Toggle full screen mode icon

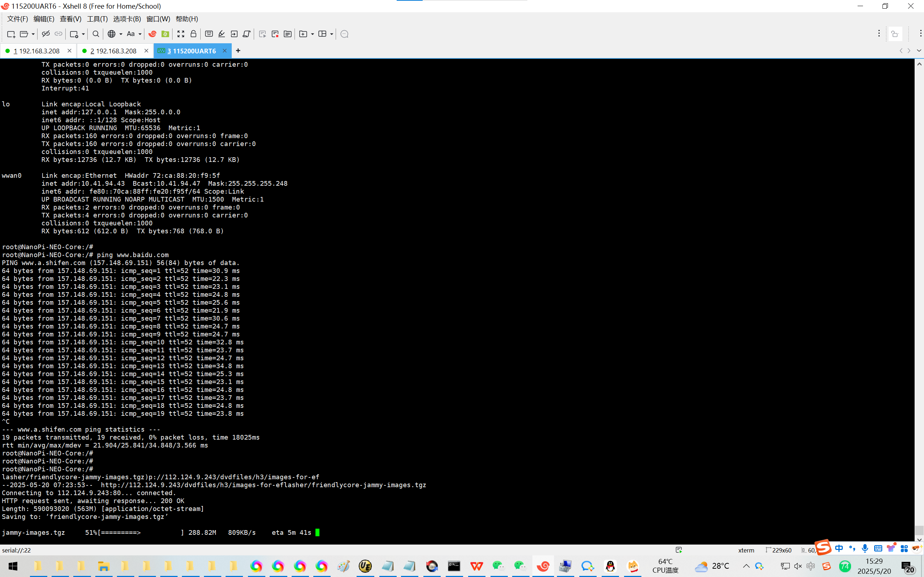[x=181, y=34]
